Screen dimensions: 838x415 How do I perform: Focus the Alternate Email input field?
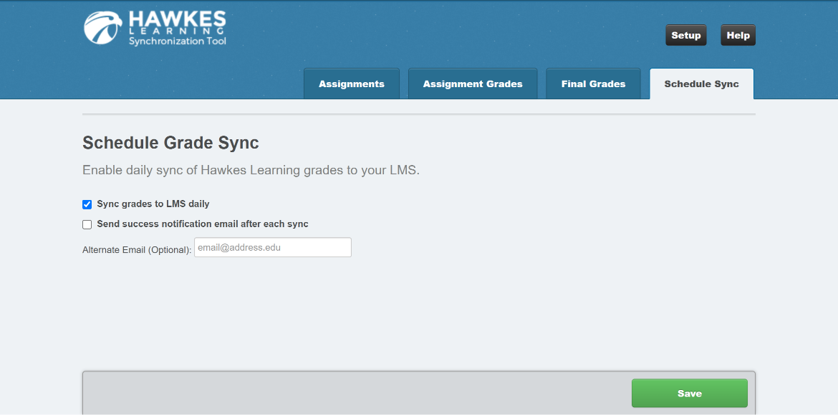tap(272, 247)
